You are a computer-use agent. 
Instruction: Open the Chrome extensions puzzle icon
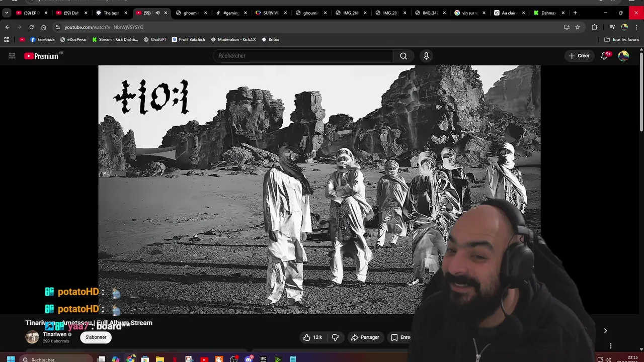(x=594, y=27)
